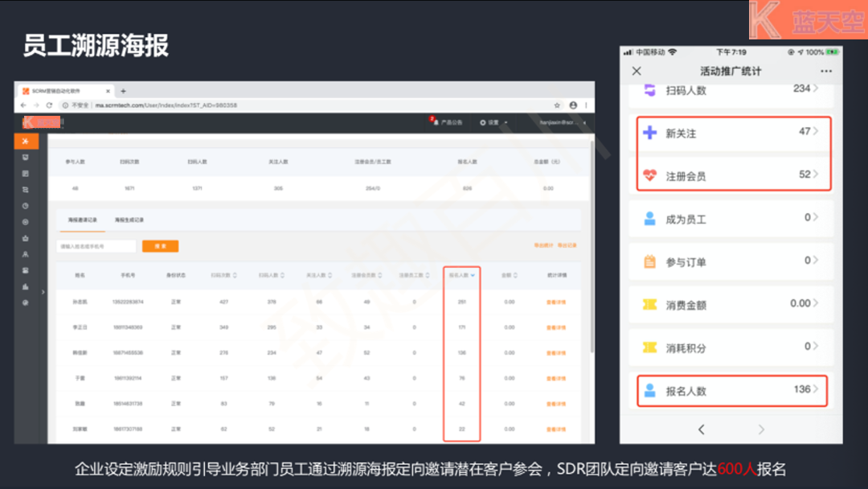868x489 pixels.
Task: Open 查看详情 for the first table row
Action: click(556, 302)
